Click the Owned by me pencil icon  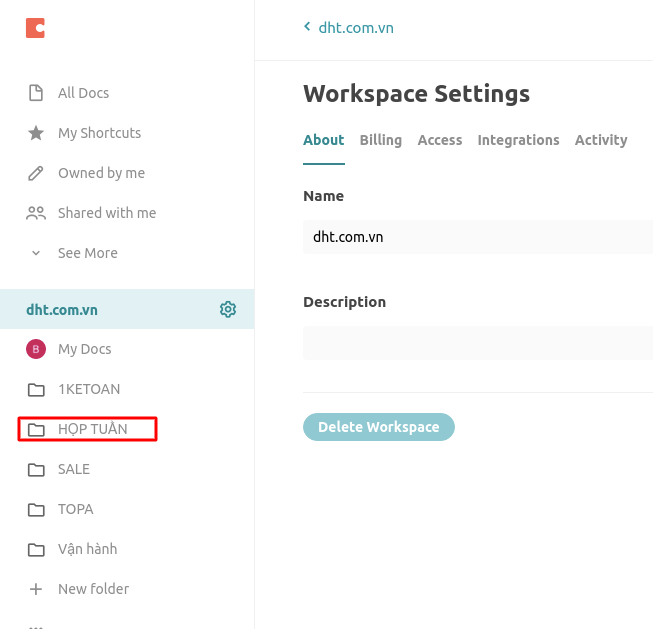click(36, 173)
